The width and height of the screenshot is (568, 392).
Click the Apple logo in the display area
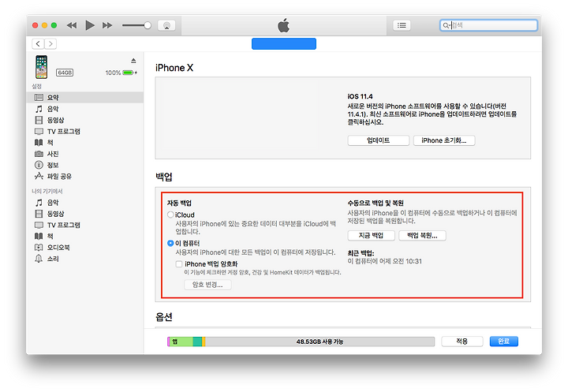pyautogui.click(x=284, y=25)
